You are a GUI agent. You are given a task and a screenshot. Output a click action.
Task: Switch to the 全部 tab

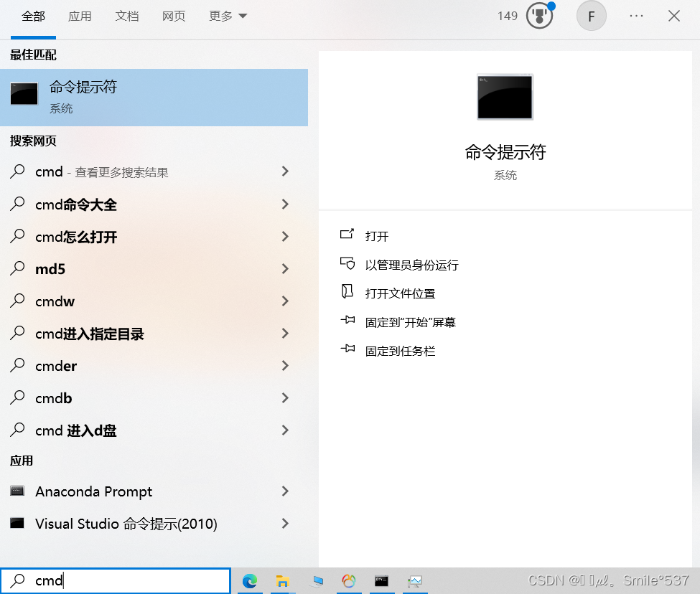click(x=34, y=16)
